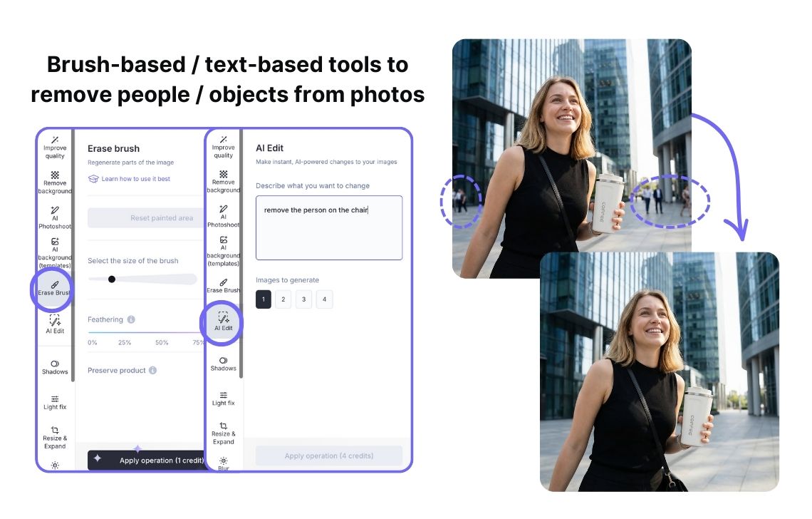Select the circled AI Edit tool in right sidebar
The width and height of the screenshot is (812, 519).
(223, 322)
